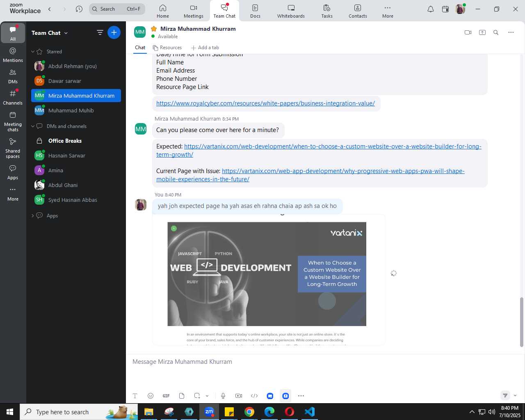
Task: Open More in the left rail
Action: pos(13,194)
